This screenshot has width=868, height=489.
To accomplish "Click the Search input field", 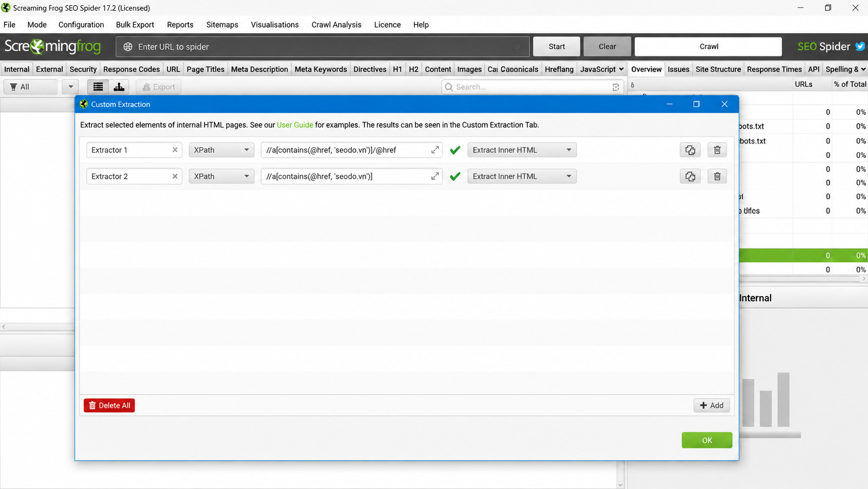I will [x=532, y=87].
